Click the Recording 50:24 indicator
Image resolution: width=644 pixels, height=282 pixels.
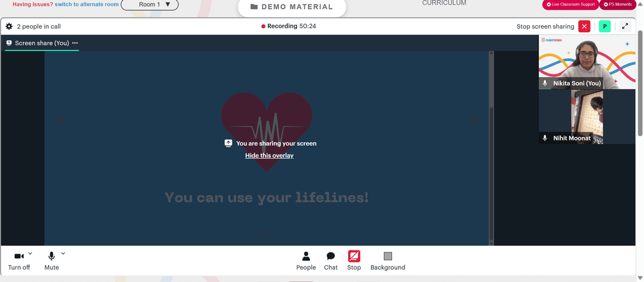289,26
